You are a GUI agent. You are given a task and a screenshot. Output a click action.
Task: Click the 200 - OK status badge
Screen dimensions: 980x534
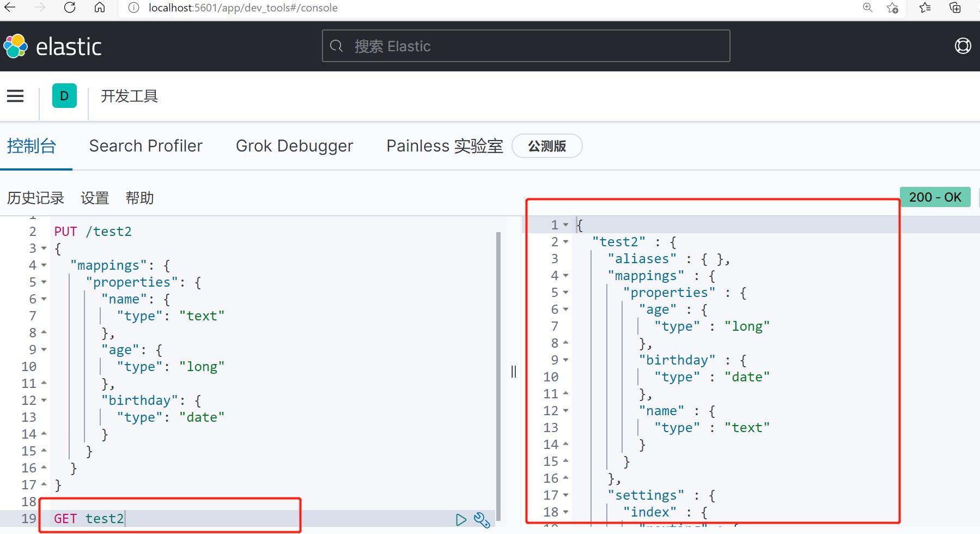pyautogui.click(x=935, y=197)
